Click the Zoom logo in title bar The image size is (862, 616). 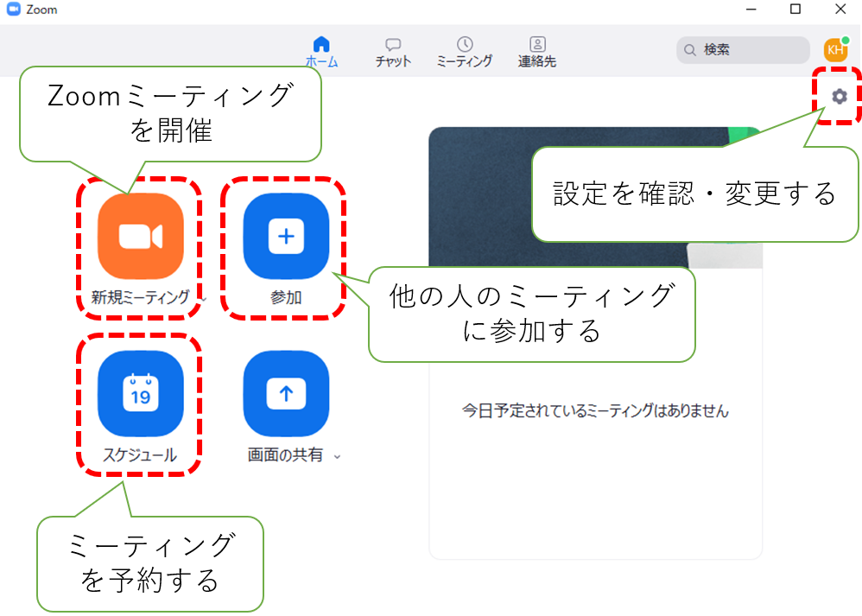[13, 10]
